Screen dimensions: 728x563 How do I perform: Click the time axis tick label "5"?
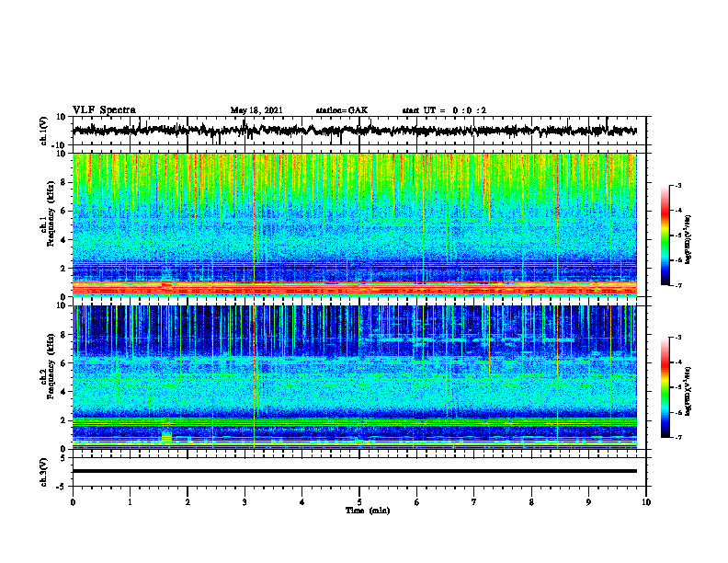pyautogui.click(x=359, y=502)
